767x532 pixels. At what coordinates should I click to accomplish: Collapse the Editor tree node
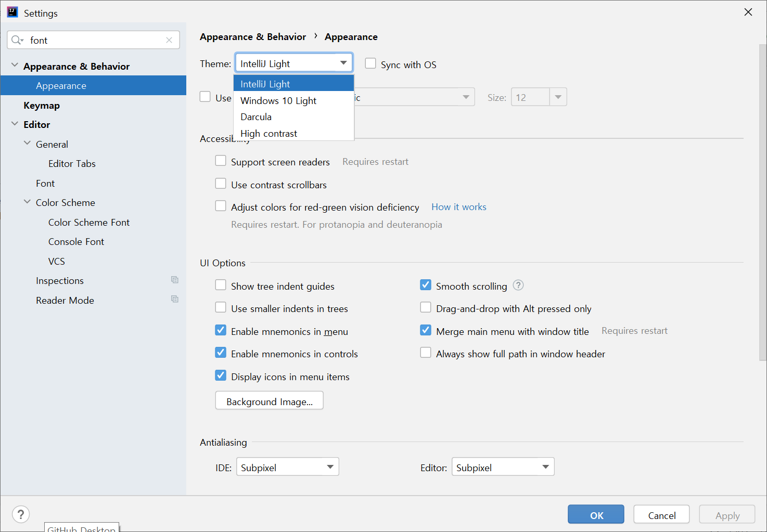tap(15, 124)
